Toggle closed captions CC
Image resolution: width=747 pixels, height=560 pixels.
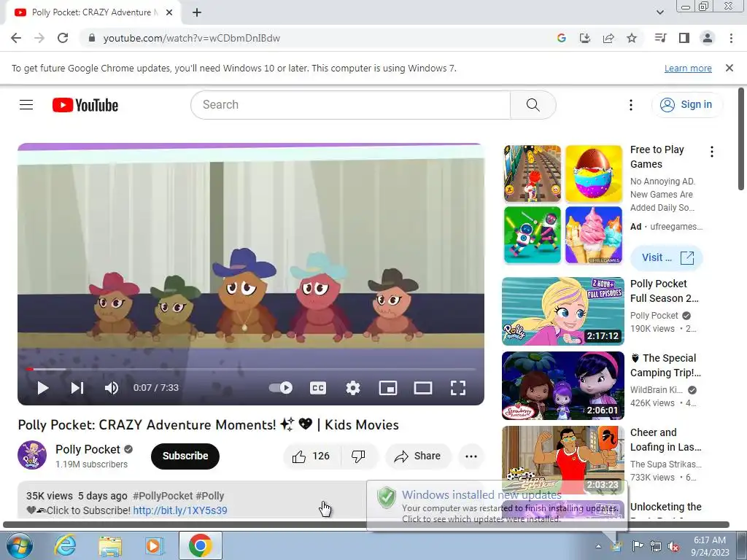coord(318,388)
